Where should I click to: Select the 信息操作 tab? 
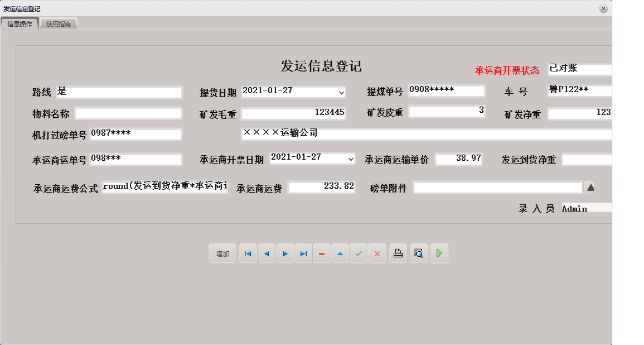21,23
